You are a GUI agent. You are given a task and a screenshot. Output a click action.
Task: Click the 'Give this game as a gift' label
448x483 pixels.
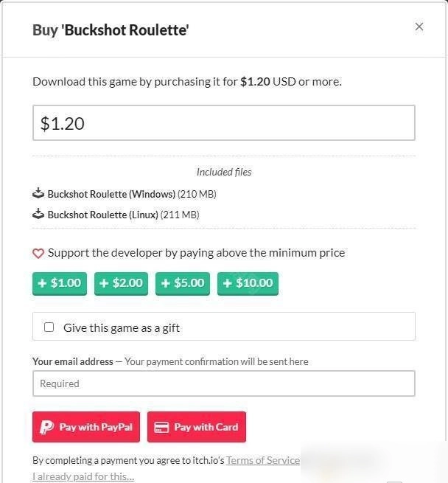(x=122, y=327)
